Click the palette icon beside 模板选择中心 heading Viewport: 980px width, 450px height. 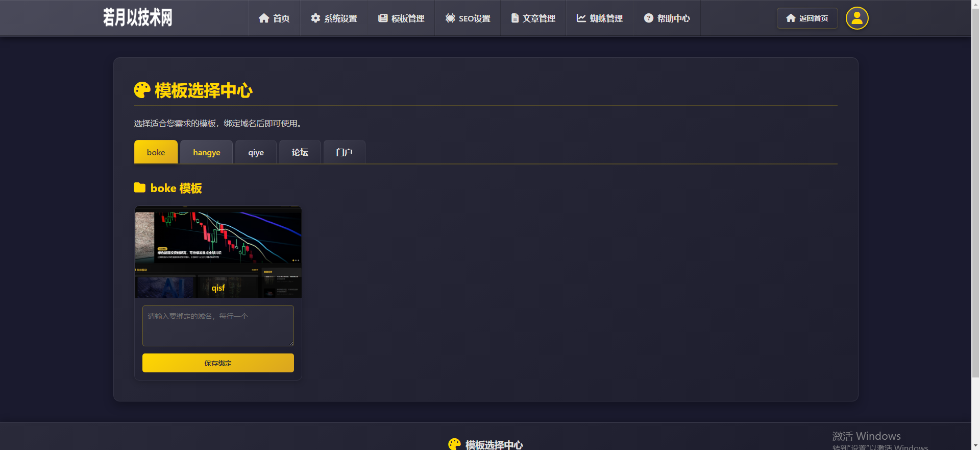tap(142, 90)
